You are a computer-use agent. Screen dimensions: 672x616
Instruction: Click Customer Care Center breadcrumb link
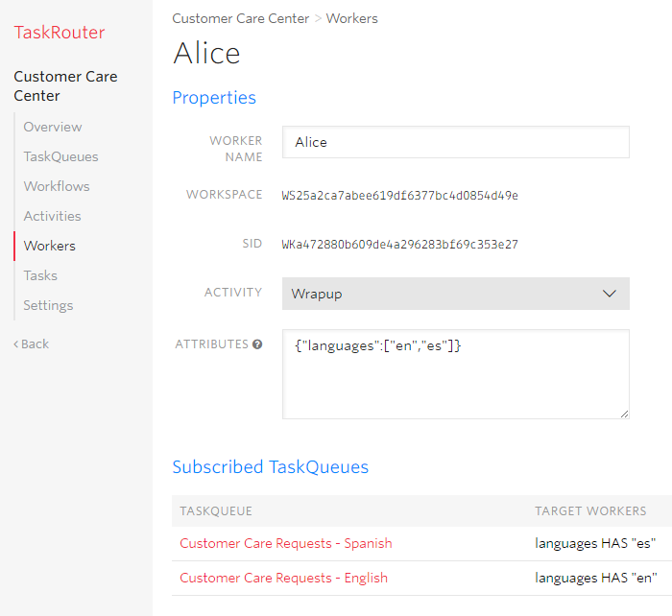tap(240, 18)
